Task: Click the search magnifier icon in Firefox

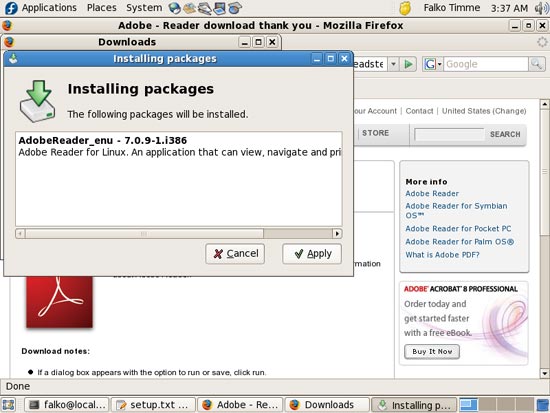Action: tap(536, 64)
